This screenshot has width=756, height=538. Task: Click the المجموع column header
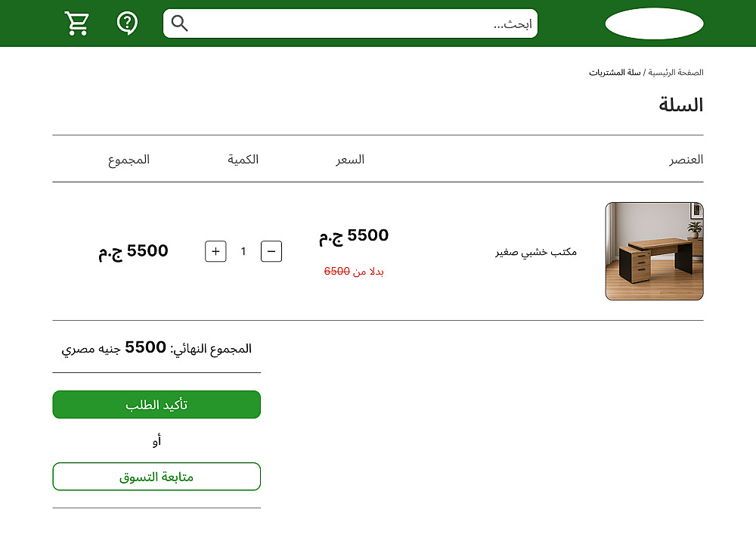pyautogui.click(x=129, y=160)
